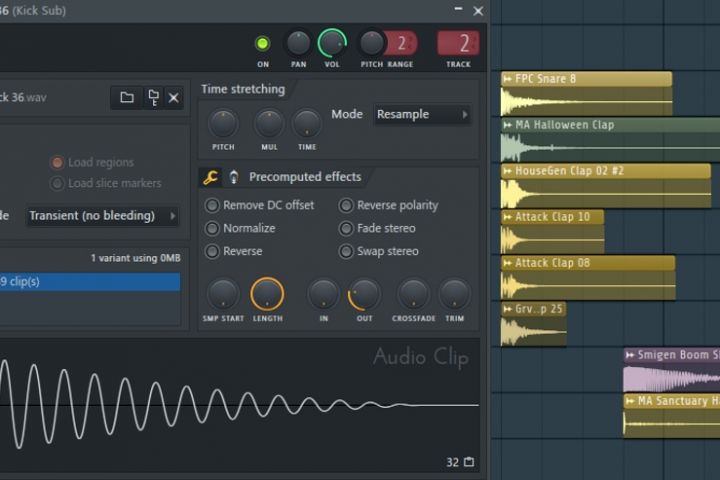
Task: Toggle the channel ON green LED
Action: [262, 44]
